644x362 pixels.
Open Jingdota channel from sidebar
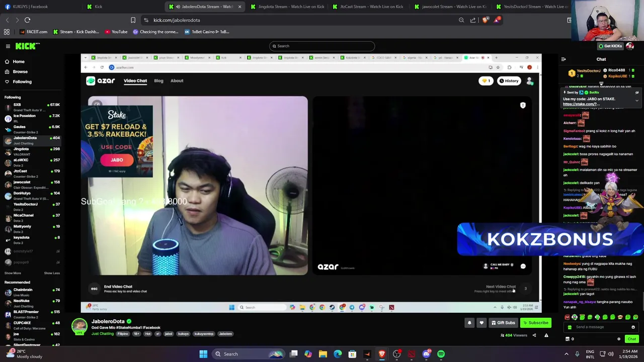coord(31,151)
